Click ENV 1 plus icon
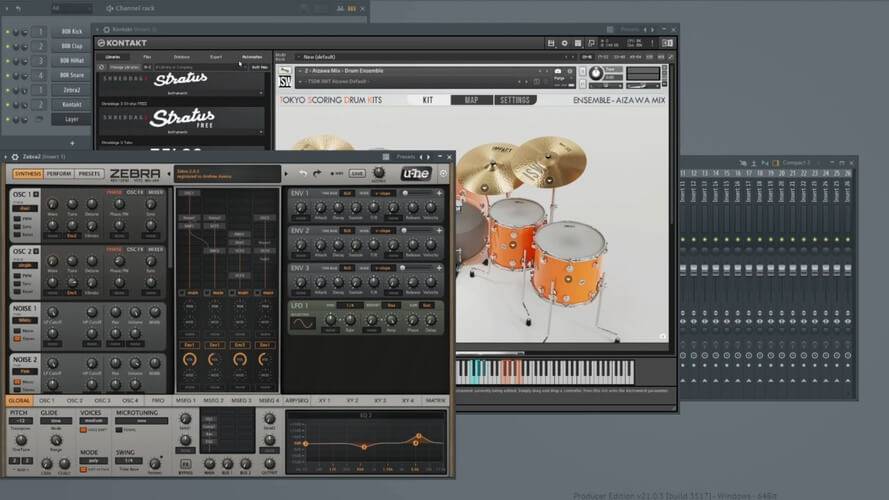Viewport: 889px width, 500px height. 439,193
